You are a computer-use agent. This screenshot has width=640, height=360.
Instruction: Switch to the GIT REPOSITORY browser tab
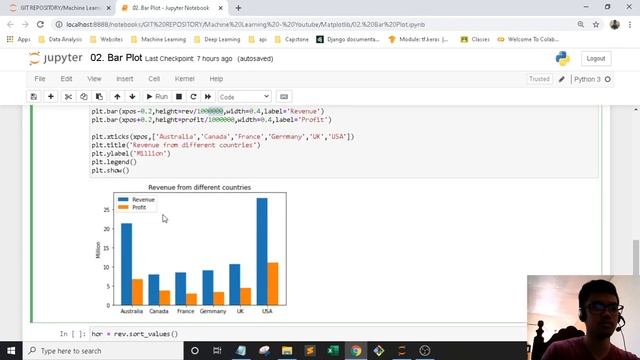[60, 8]
